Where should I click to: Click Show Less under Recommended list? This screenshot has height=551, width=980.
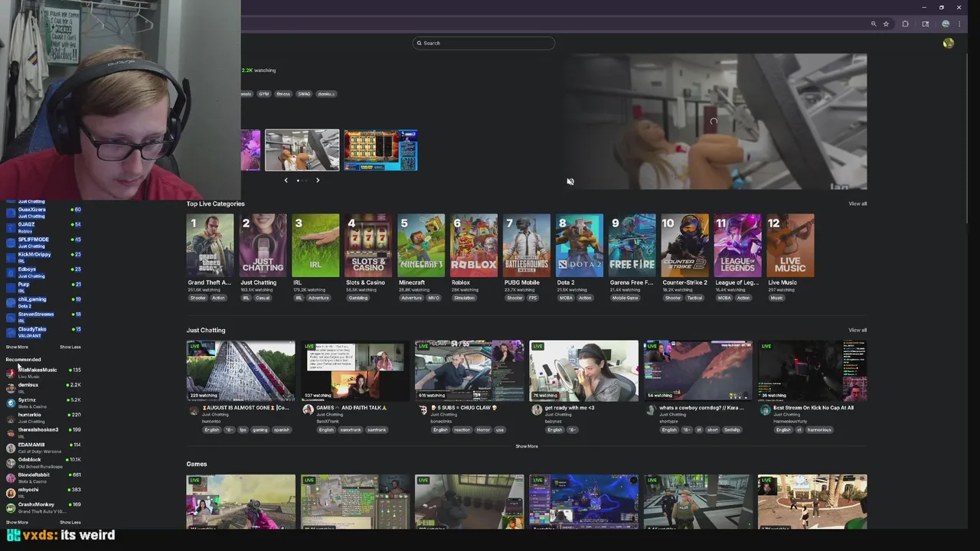(x=70, y=522)
